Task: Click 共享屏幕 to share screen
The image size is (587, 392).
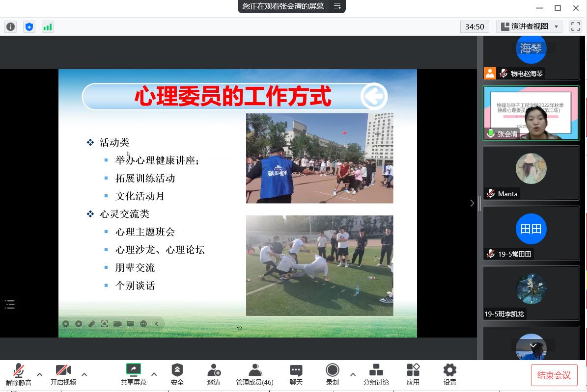Action: [133, 374]
